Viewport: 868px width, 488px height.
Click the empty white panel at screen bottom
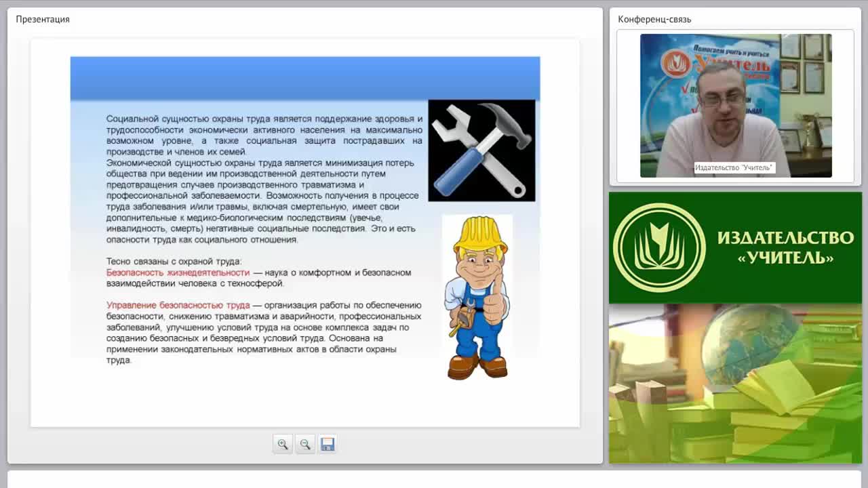pyautogui.click(x=434, y=480)
